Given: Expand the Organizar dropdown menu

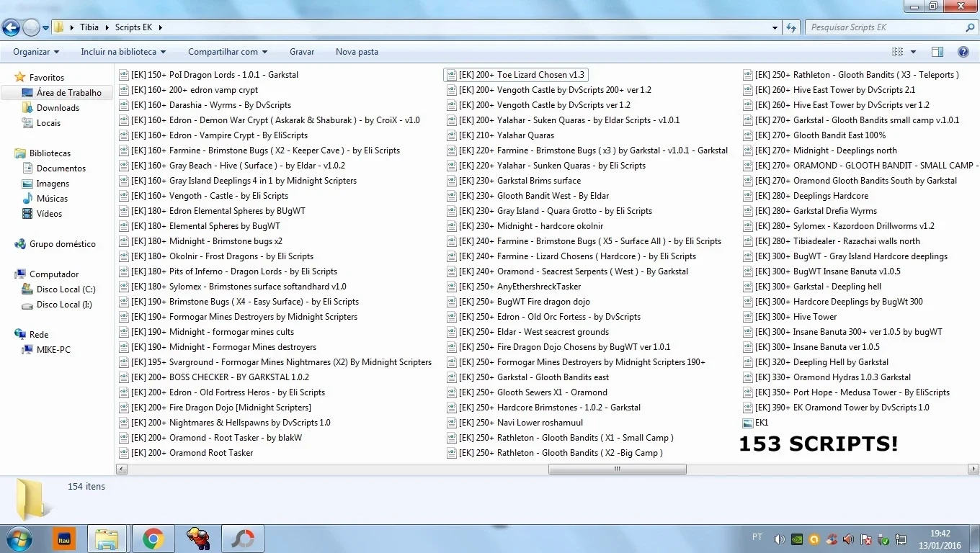Looking at the screenshot, I should [x=36, y=52].
